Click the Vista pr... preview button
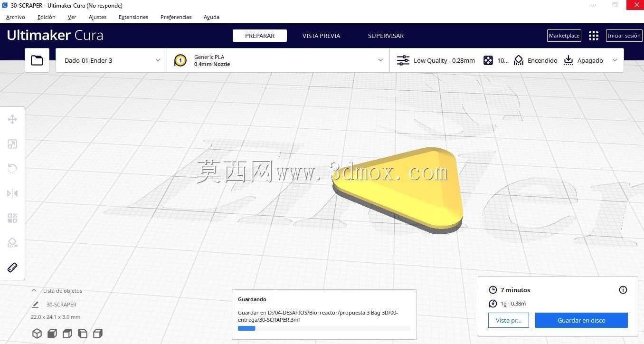Viewport: 644px width, 344px height. click(x=509, y=320)
